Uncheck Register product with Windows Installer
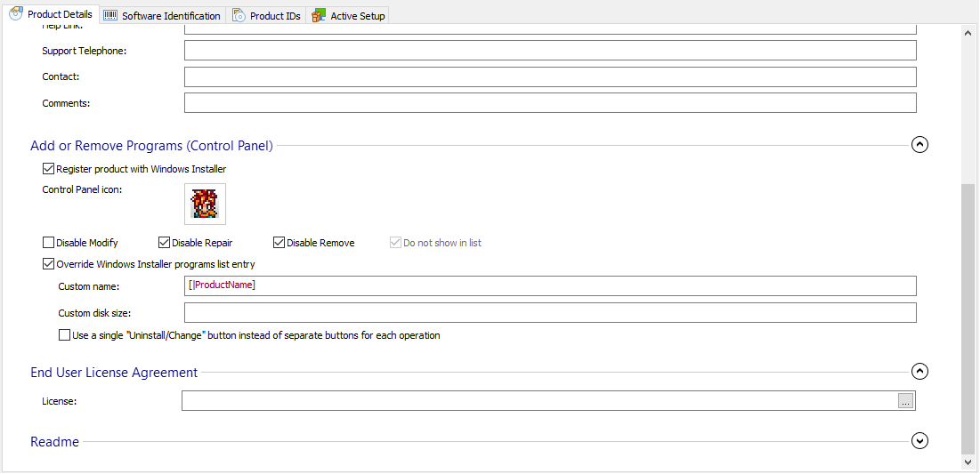Screen dimensions: 980x474 click(48, 169)
